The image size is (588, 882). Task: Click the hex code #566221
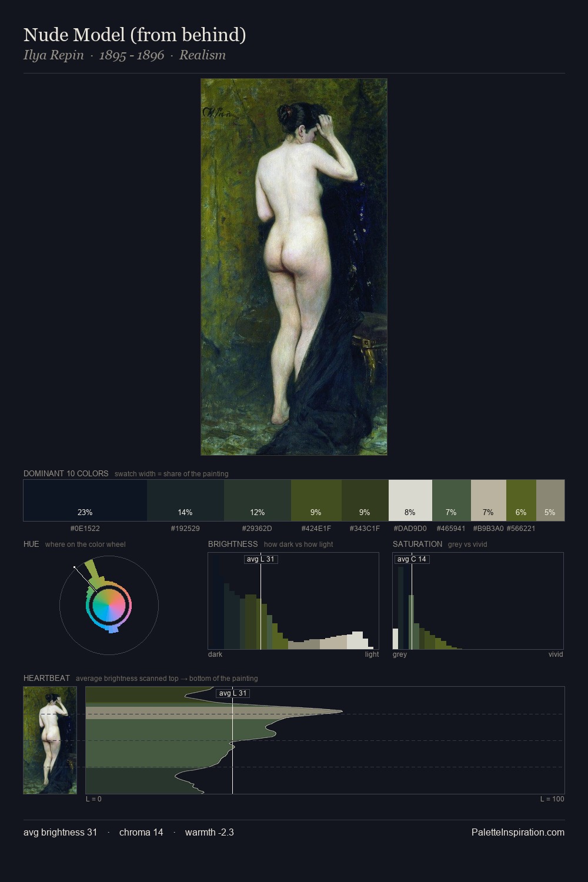521,529
